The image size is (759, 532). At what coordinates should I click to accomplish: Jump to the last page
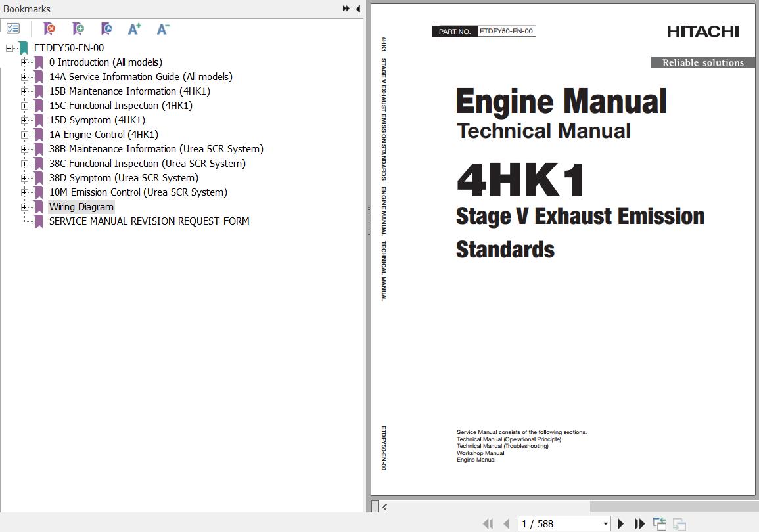[x=640, y=523]
